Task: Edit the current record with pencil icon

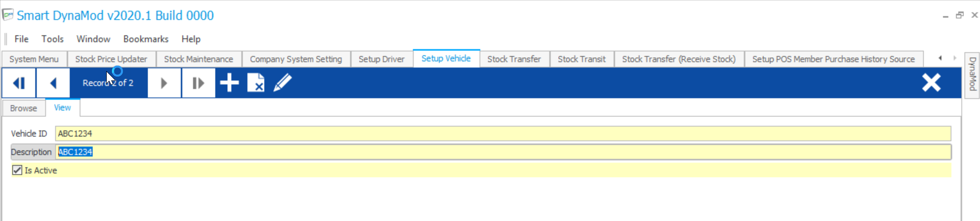Action: [282, 83]
